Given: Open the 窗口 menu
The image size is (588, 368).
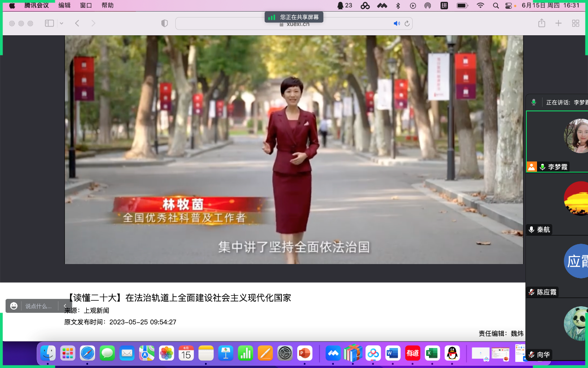Looking at the screenshot, I should click(86, 6).
